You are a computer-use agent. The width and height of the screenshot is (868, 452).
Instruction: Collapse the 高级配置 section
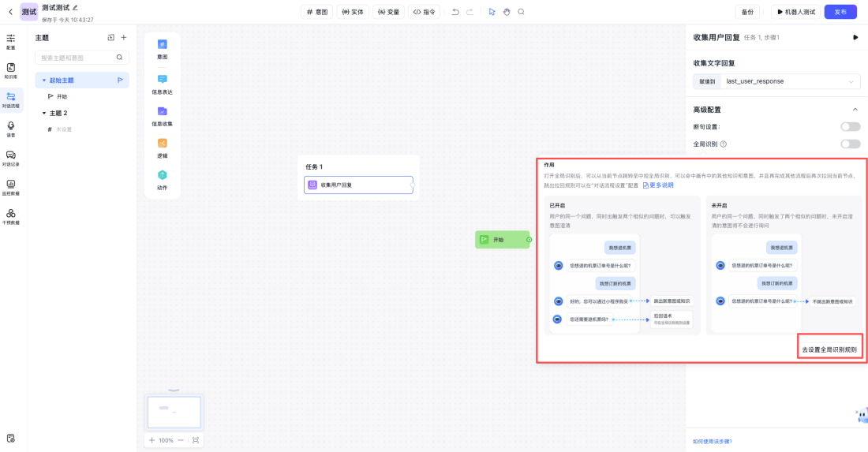coord(855,110)
